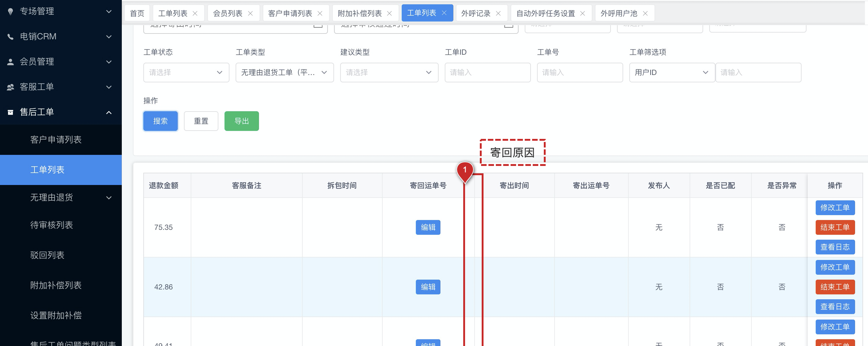The height and width of the screenshot is (346, 868).
Task: Click 修改工单 in the 42.86 row
Action: click(x=835, y=267)
